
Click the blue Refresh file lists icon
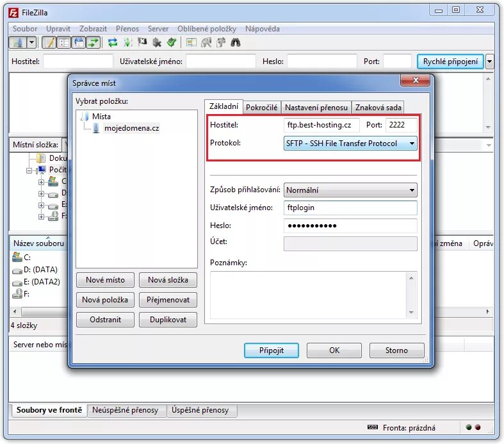tap(113, 42)
